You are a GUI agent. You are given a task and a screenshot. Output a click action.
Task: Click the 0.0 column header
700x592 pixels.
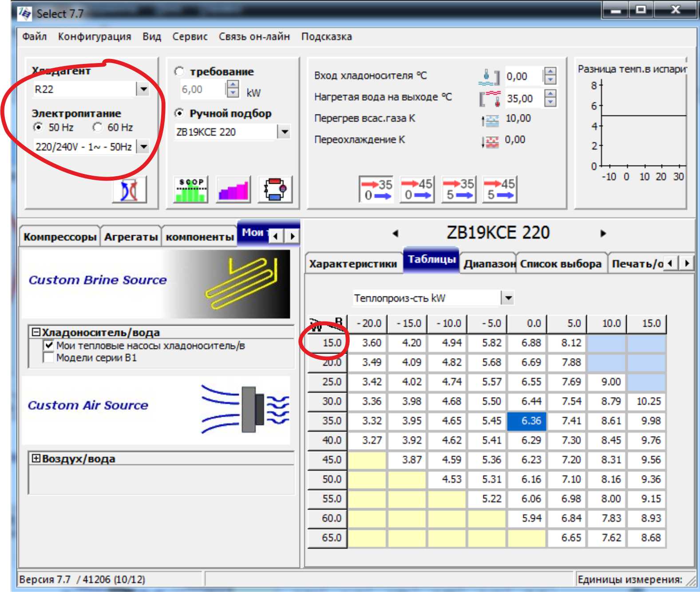[527, 323]
